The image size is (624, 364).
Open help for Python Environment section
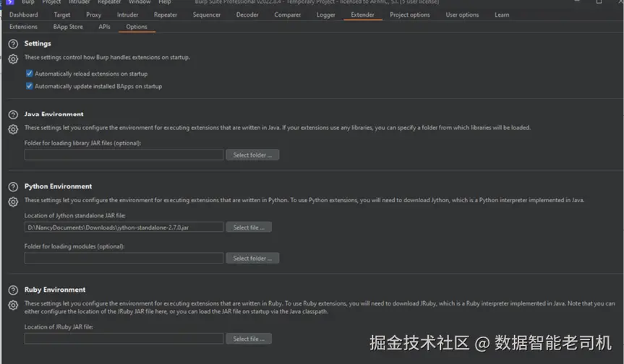(x=13, y=187)
